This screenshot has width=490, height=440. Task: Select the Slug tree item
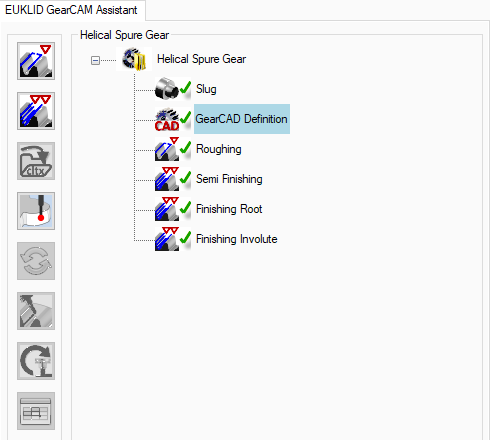(x=206, y=89)
